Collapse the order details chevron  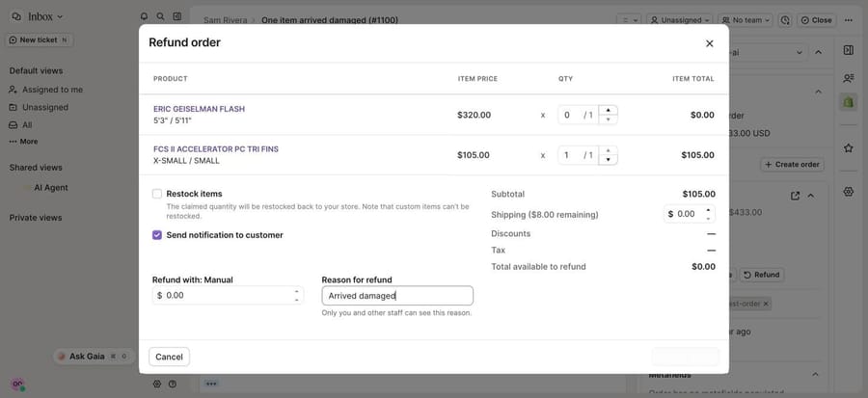coord(811,196)
